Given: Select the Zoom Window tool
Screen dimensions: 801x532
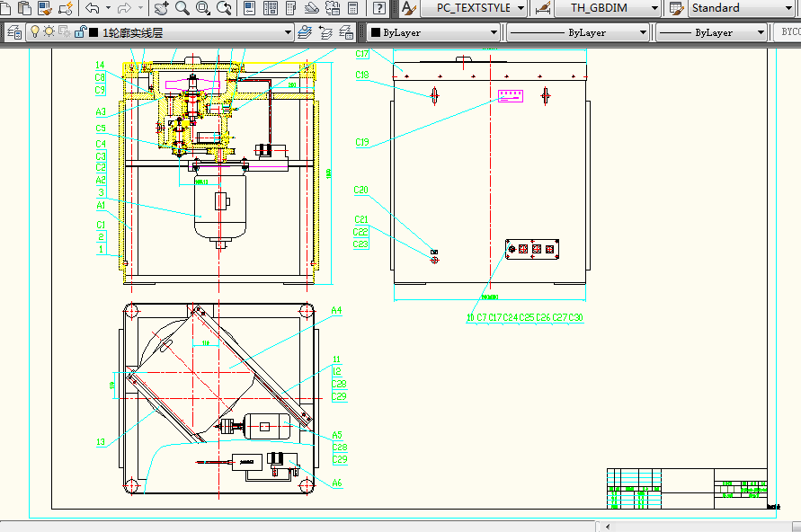Looking at the screenshot, I should click(x=203, y=8).
